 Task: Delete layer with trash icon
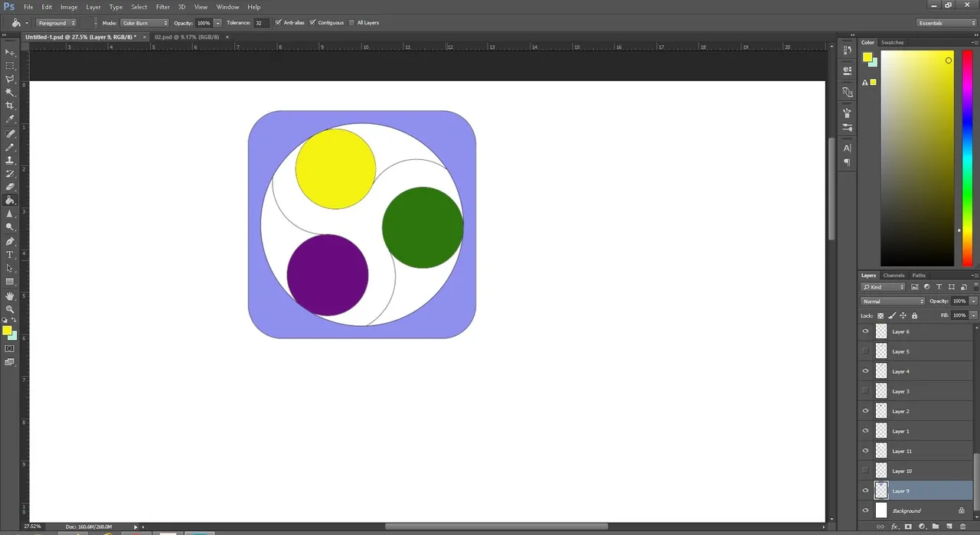click(963, 527)
